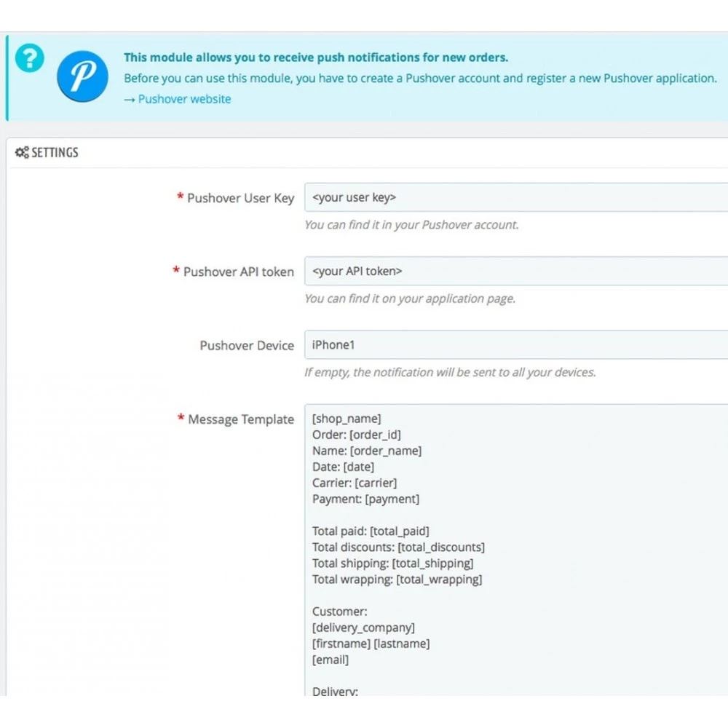The image size is (728, 728).
Task: Place cursor on Carrier: [carrier] line
Action: click(x=355, y=483)
